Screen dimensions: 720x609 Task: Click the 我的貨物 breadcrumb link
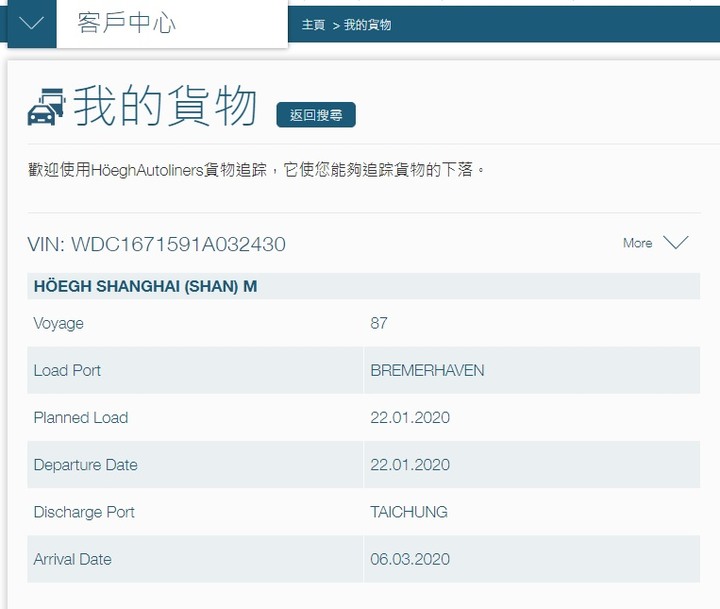367,25
